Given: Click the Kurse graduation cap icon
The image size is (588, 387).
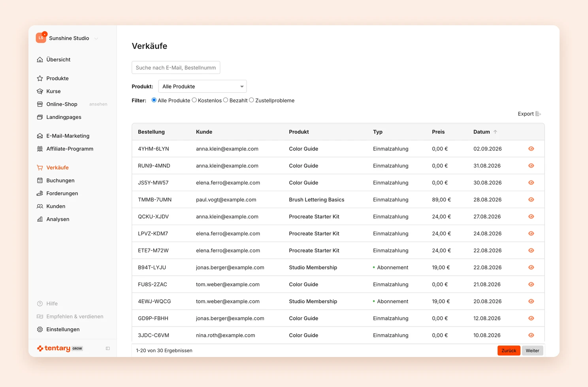Looking at the screenshot, I should [40, 91].
